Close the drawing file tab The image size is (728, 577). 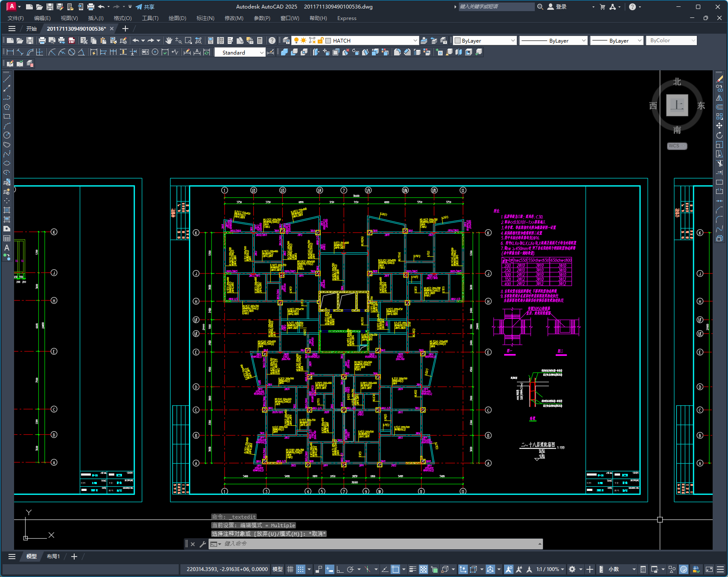[112, 29]
